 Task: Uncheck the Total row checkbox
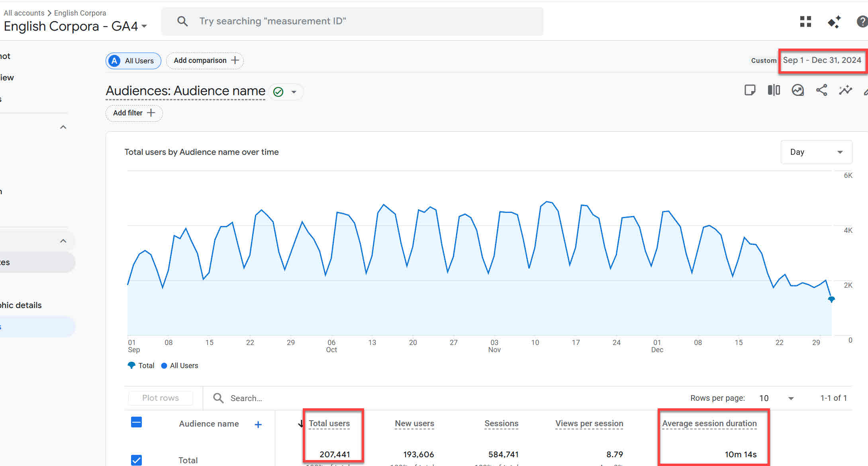(x=136, y=460)
